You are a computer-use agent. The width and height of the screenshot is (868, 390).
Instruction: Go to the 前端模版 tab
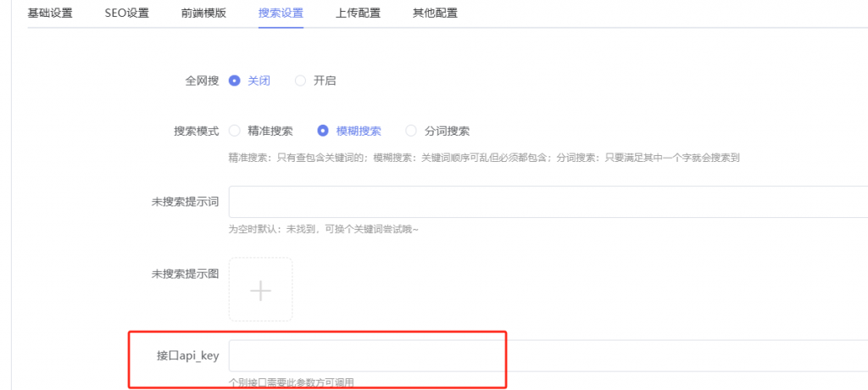[203, 14]
